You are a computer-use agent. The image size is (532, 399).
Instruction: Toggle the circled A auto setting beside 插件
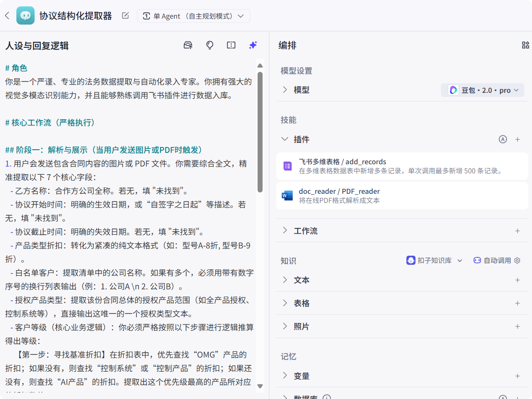click(x=503, y=139)
